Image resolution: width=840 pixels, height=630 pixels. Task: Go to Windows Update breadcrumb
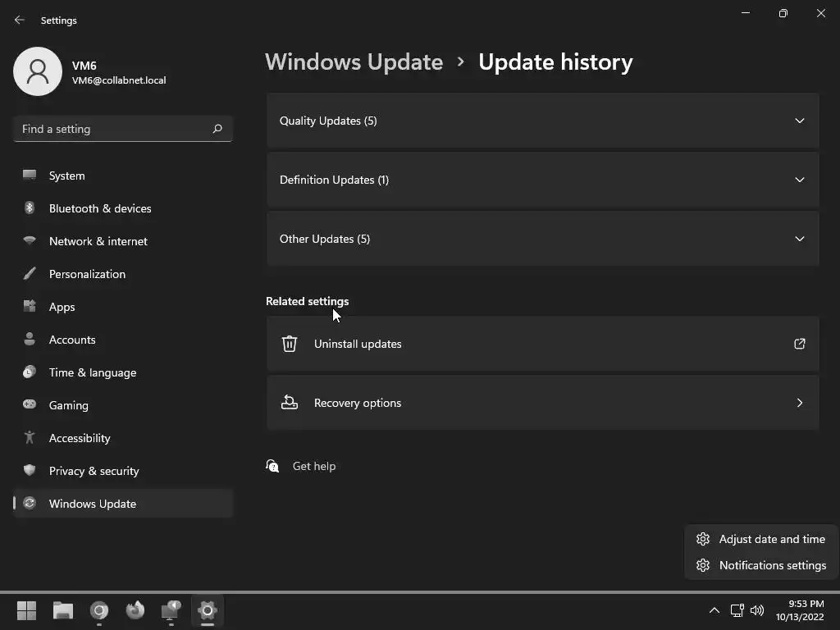coord(354,62)
